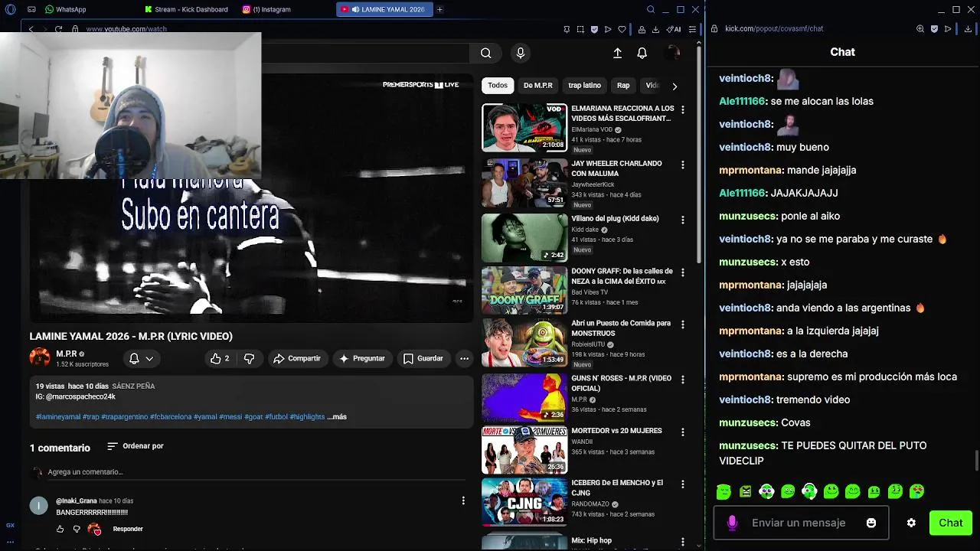Open ICEBERG De El MENCHO video thumbnail
Image resolution: width=980 pixels, height=551 pixels.
524,502
